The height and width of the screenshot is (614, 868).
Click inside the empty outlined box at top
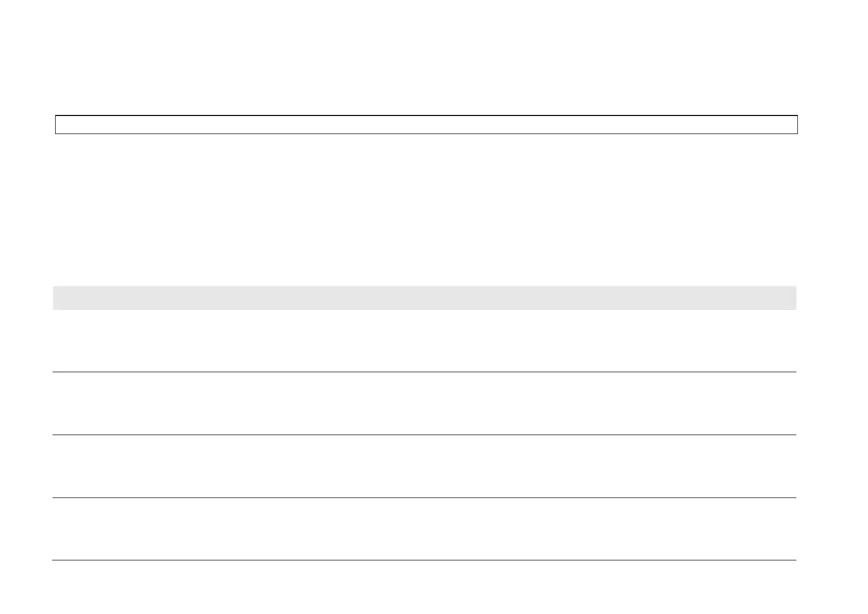point(426,125)
